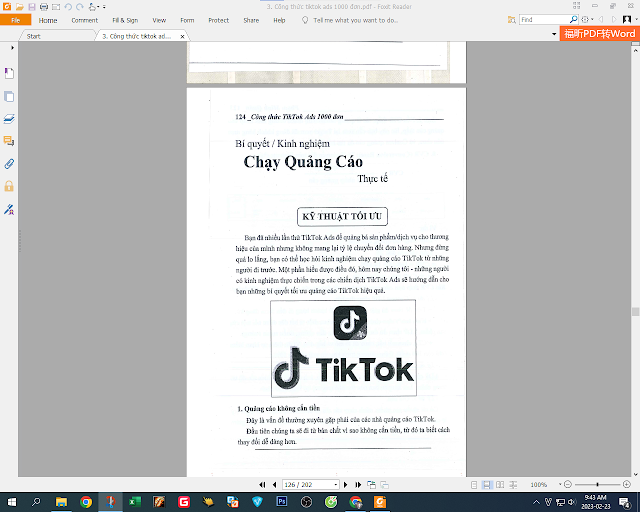640x512 pixels.
Task: Open the Attachments paperclip panel icon
Action: point(9,164)
